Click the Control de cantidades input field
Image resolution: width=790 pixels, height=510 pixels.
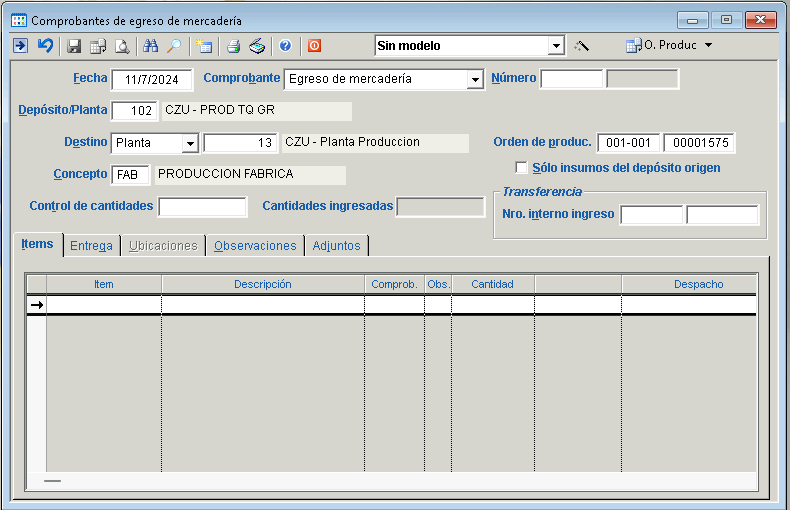(x=202, y=207)
